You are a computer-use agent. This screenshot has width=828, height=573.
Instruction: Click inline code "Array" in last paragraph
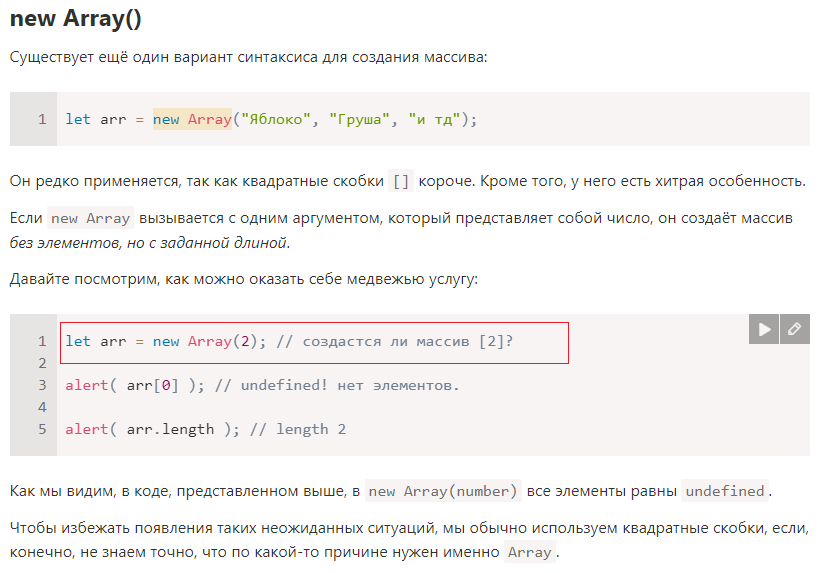pyautogui.click(x=530, y=552)
